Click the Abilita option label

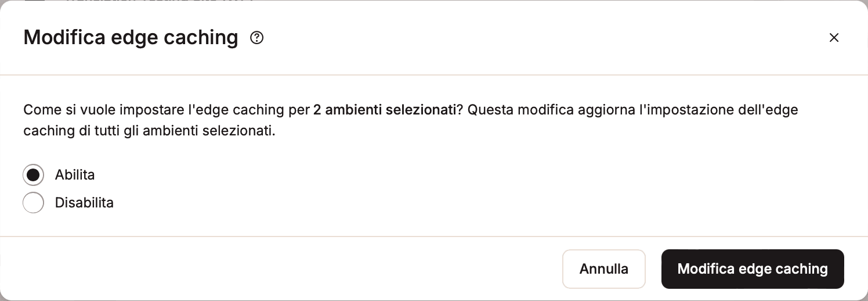(x=75, y=175)
